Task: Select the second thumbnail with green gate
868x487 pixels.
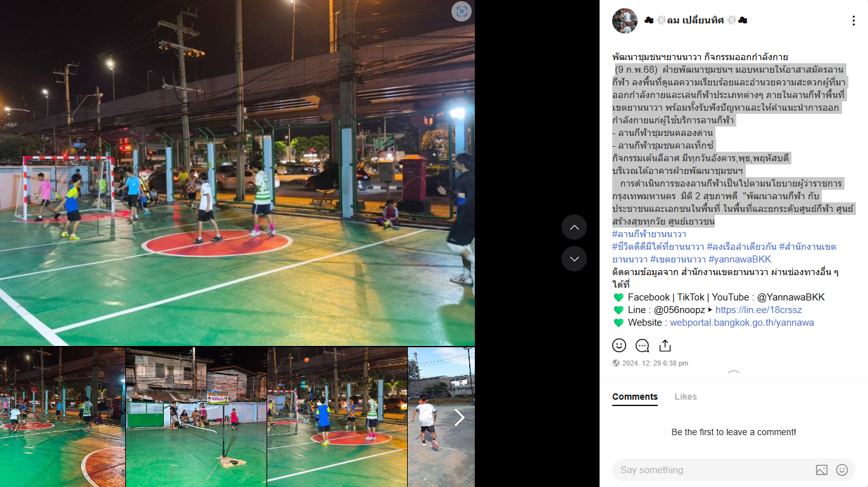Action: 196,417
